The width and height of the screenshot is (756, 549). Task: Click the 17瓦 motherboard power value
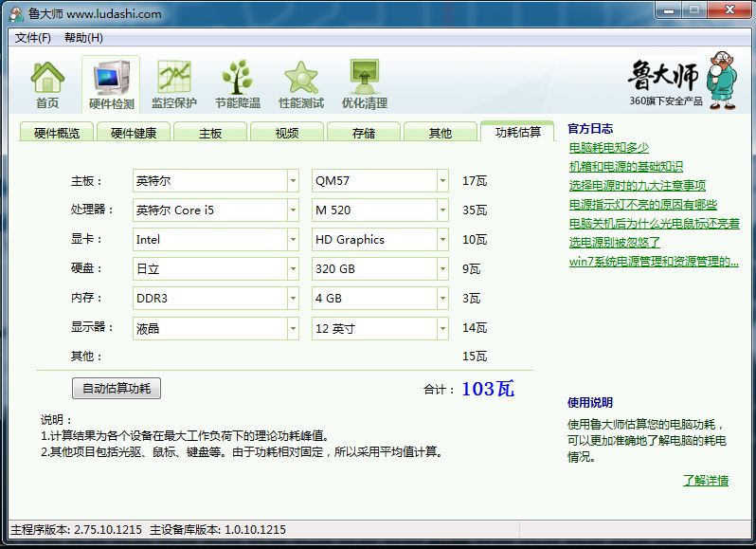click(475, 181)
